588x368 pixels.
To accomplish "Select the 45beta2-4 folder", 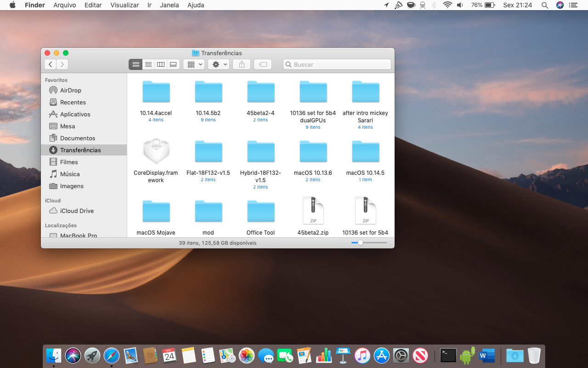I will point(261,92).
